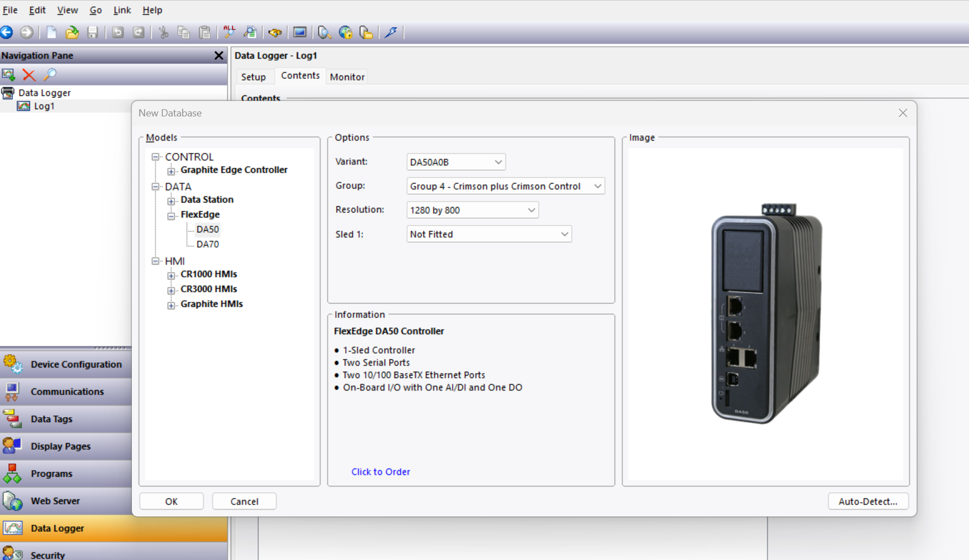
Task: Click the open folder database icon
Action: pyautogui.click(x=72, y=33)
